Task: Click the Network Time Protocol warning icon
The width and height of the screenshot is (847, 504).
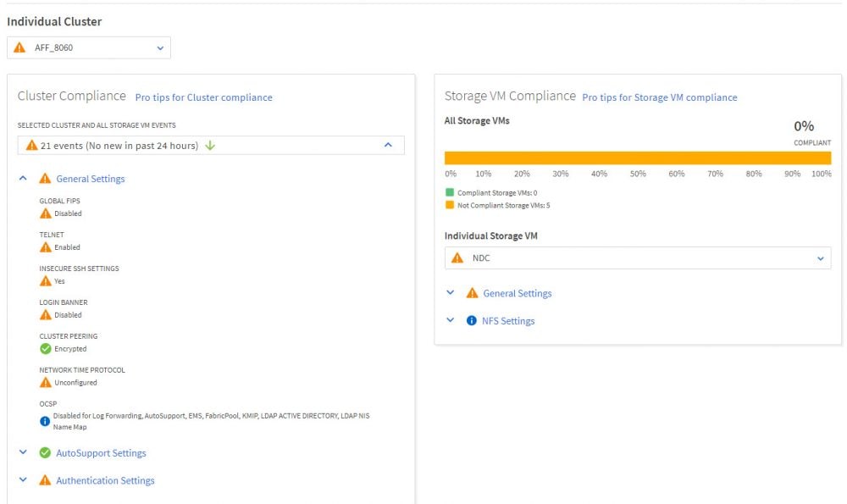Action: tap(46, 383)
